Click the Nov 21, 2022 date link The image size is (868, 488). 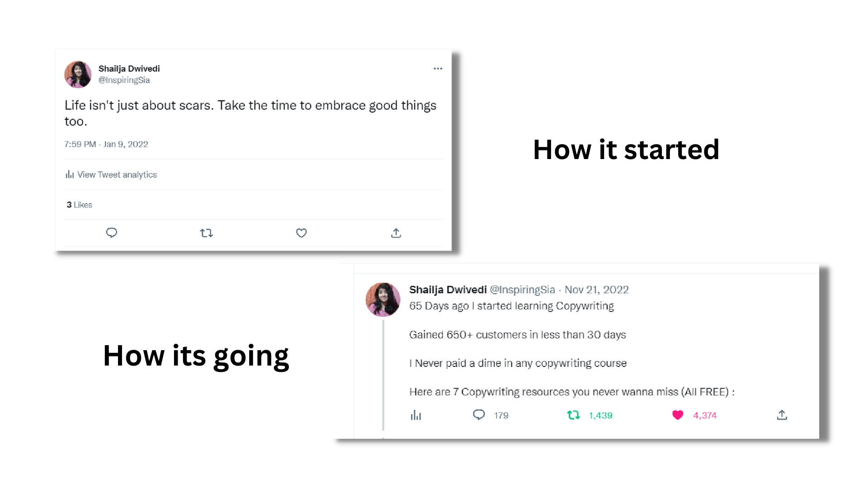[597, 290]
